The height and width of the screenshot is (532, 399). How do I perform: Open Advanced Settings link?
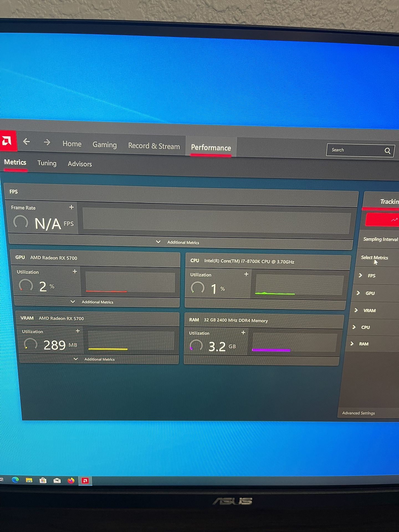click(358, 413)
